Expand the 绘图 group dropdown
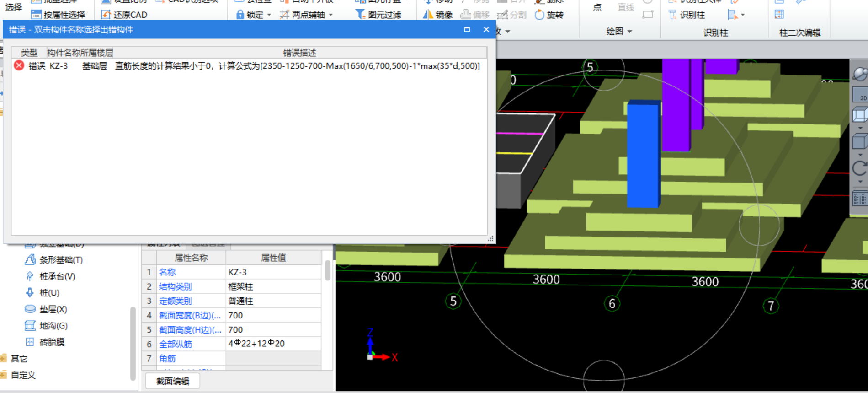868x393 pixels. [x=630, y=32]
